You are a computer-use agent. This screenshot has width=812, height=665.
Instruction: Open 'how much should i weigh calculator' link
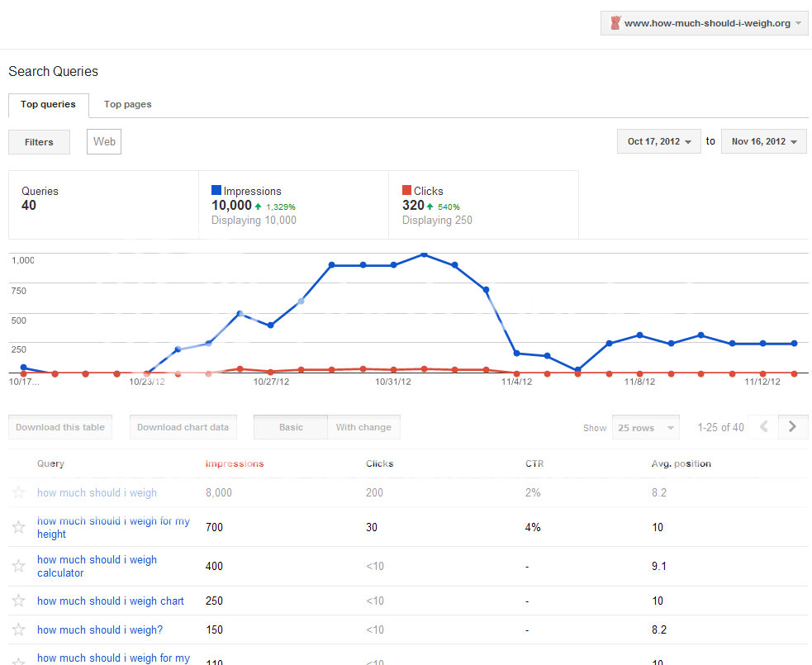97,566
